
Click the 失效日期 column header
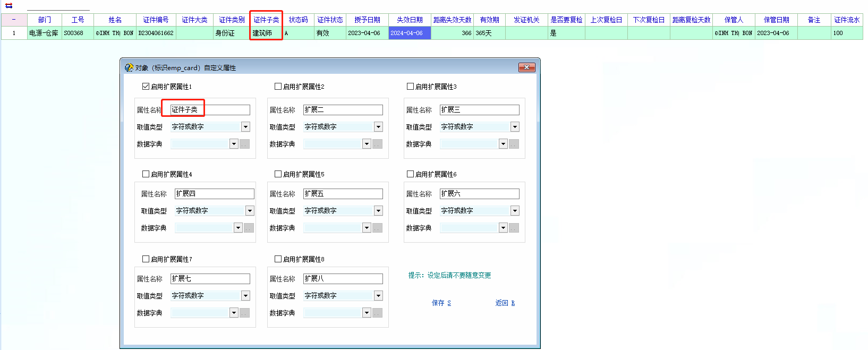(x=410, y=20)
